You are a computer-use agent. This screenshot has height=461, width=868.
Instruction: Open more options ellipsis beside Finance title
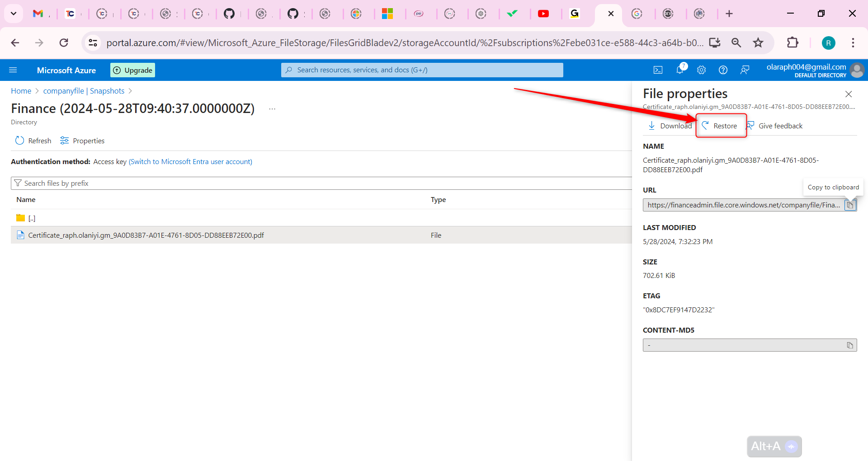(x=272, y=109)
